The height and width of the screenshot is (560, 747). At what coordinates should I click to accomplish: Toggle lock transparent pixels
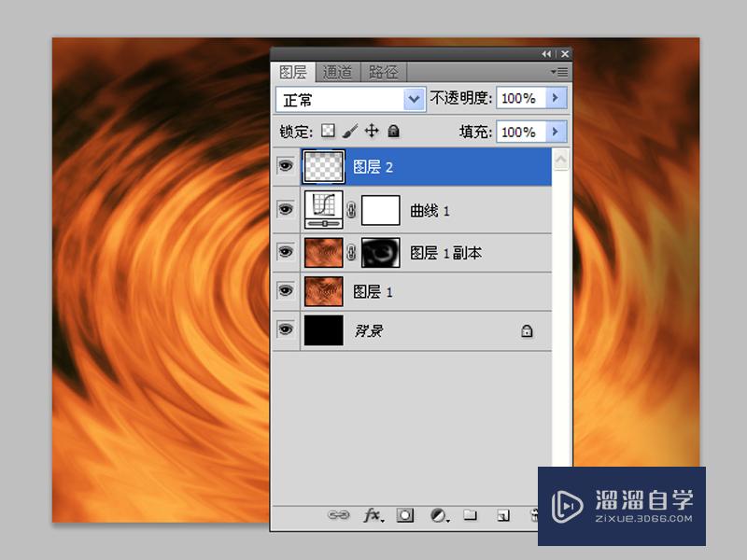[x=328, y=131]
